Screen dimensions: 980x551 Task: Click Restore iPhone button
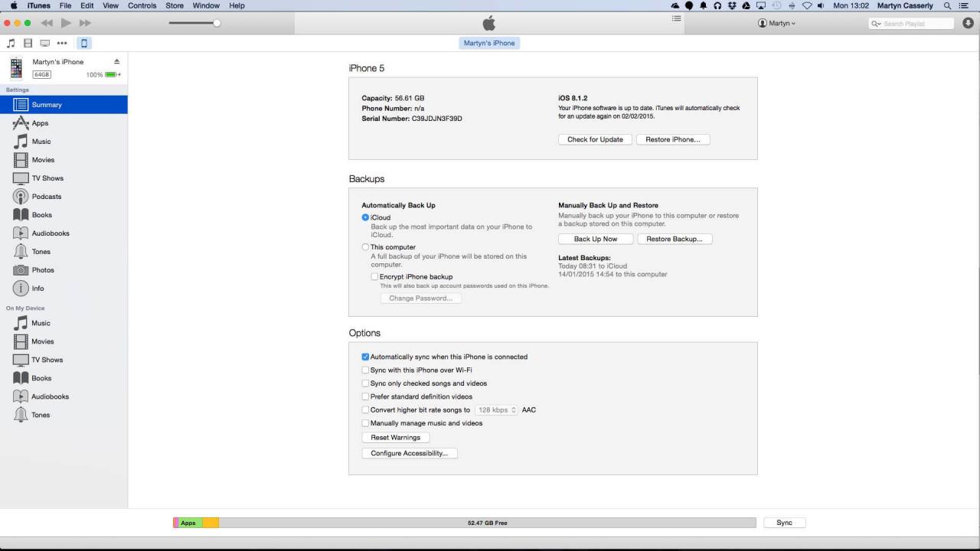pos(673,140)
